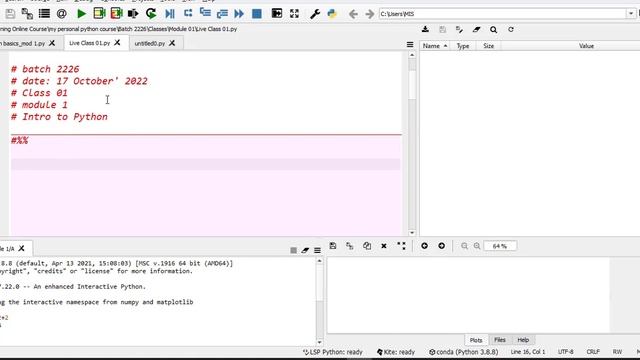This screenshot has width=640, height=360.
Task: Sort variables by the Name column
Action: (435, 46)
